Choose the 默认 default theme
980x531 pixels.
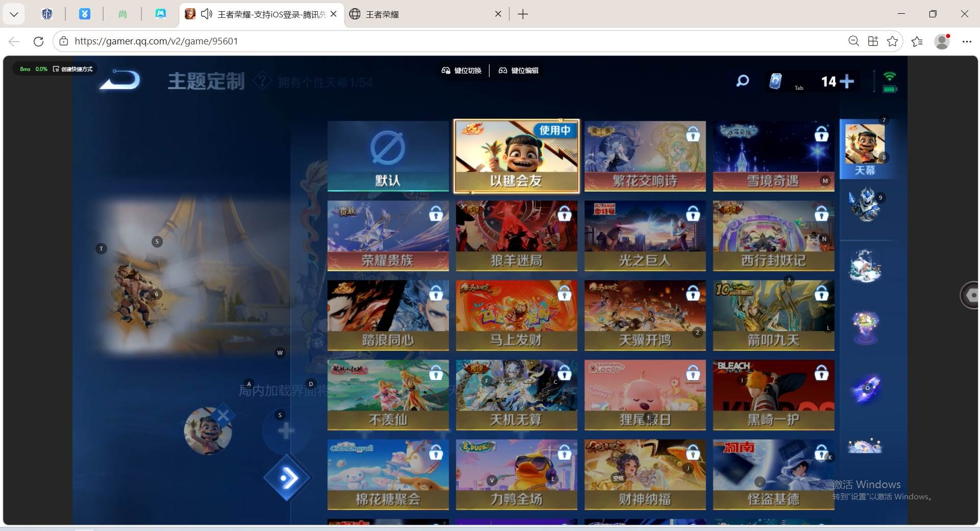388,156
